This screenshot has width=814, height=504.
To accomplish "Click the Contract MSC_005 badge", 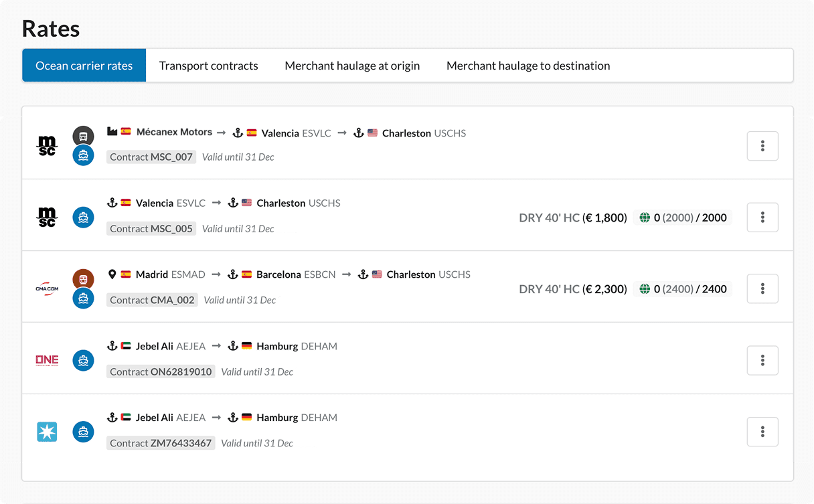I will 151,229.
